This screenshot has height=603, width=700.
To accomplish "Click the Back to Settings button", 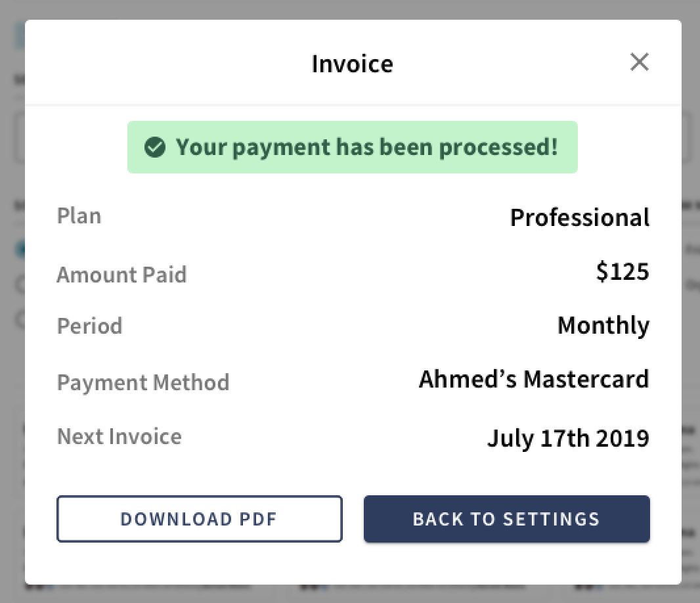I will coord(506,519).
